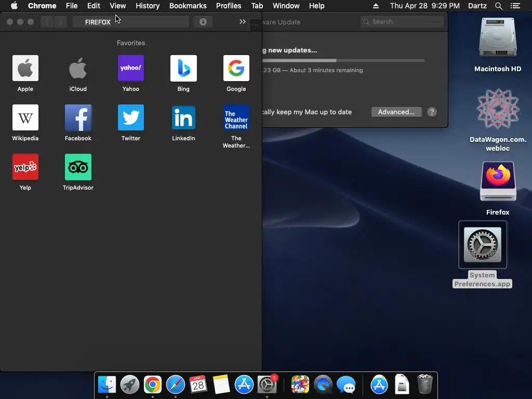Open Chrome from the Dock
The width and height of the screenshot is (532, 399).
pyautogui.click(x=153, y=385)
